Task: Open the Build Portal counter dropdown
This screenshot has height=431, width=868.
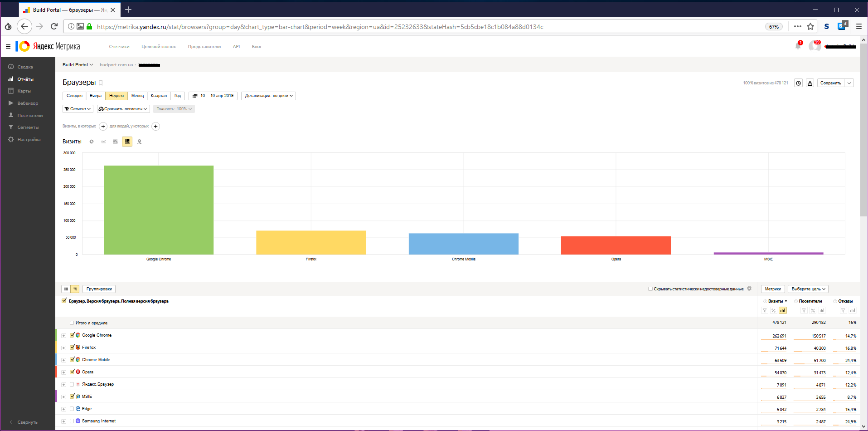Action: pos(78,65)
